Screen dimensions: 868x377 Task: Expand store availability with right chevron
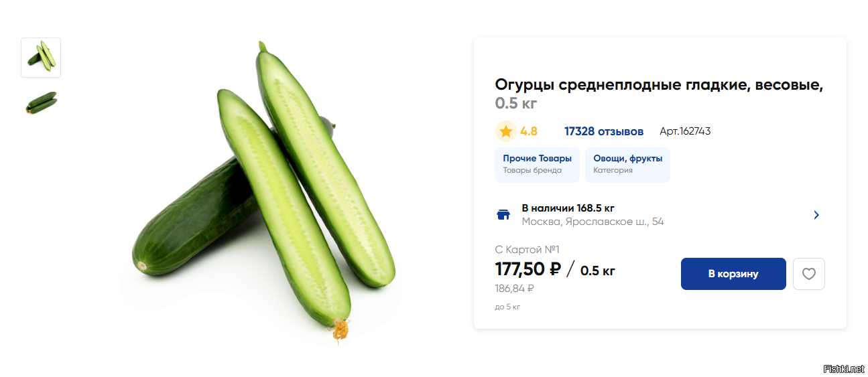click(x=816, y=215)
